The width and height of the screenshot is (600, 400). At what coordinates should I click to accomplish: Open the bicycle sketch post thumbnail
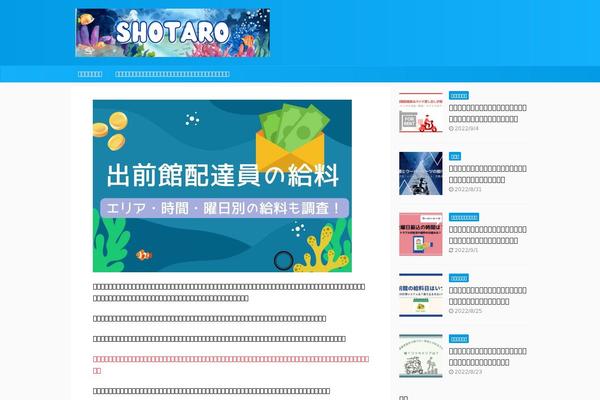point(421,356)
